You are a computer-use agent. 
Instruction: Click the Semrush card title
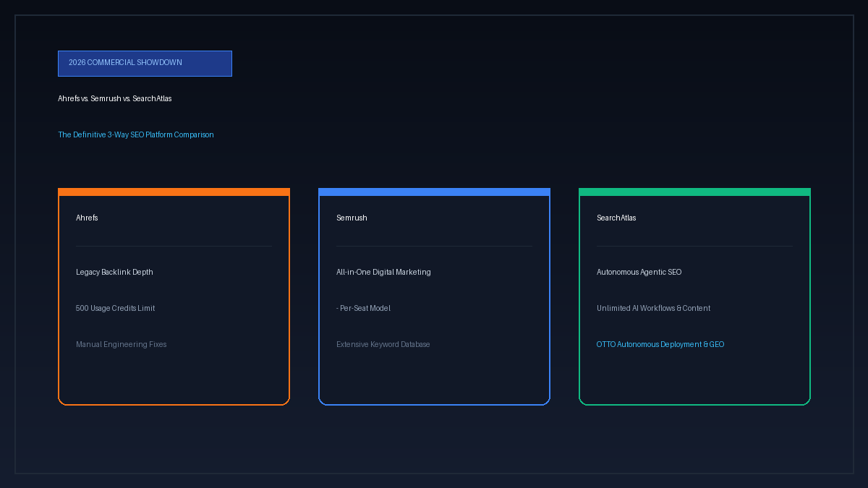(352, 218)
